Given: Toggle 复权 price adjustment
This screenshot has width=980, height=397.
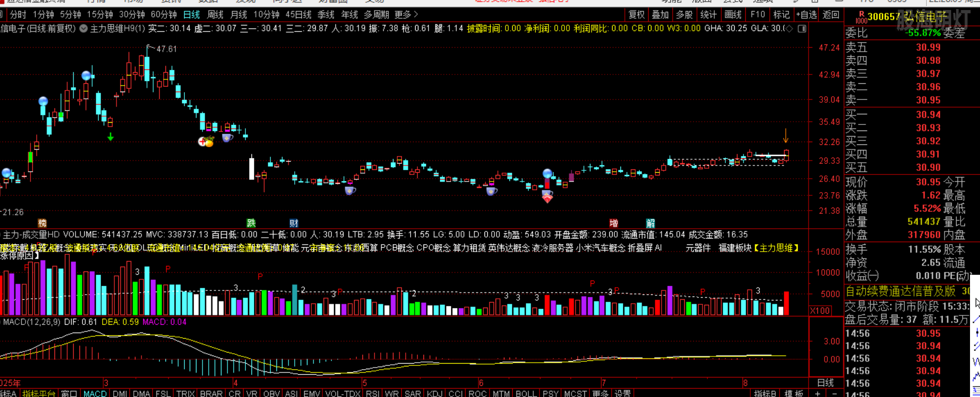Looking at the screenshot, I should [x=636, y=15].
